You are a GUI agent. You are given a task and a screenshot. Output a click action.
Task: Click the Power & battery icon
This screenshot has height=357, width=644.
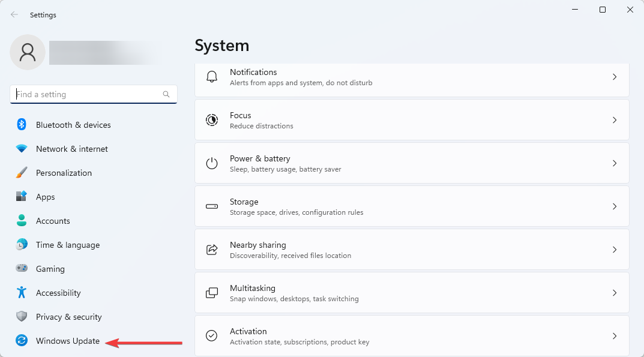(212, 163)
